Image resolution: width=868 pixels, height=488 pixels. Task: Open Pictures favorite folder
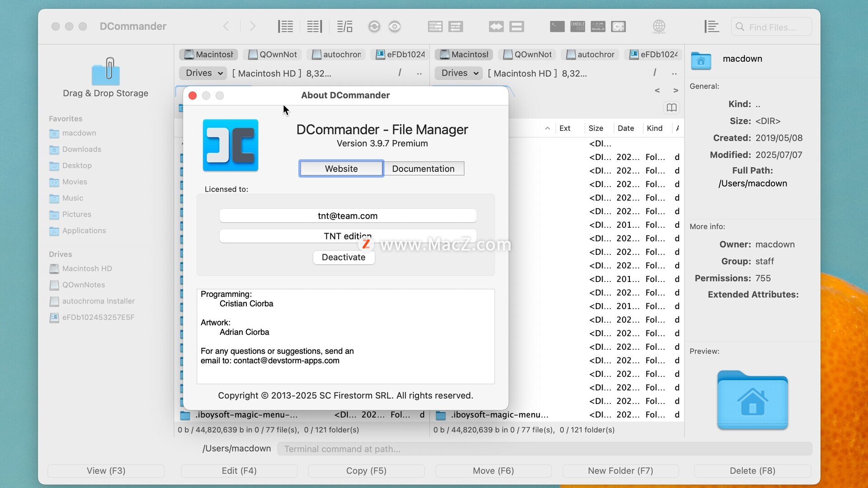click(76, 214)
